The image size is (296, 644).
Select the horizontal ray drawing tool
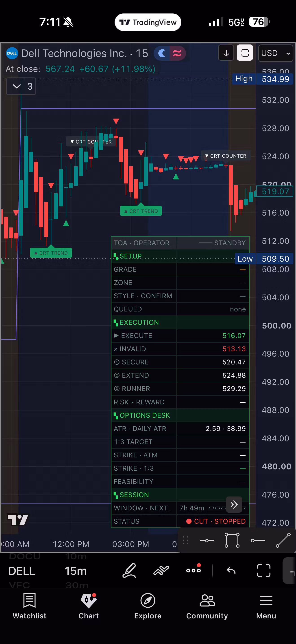click(x=258, y=540)
